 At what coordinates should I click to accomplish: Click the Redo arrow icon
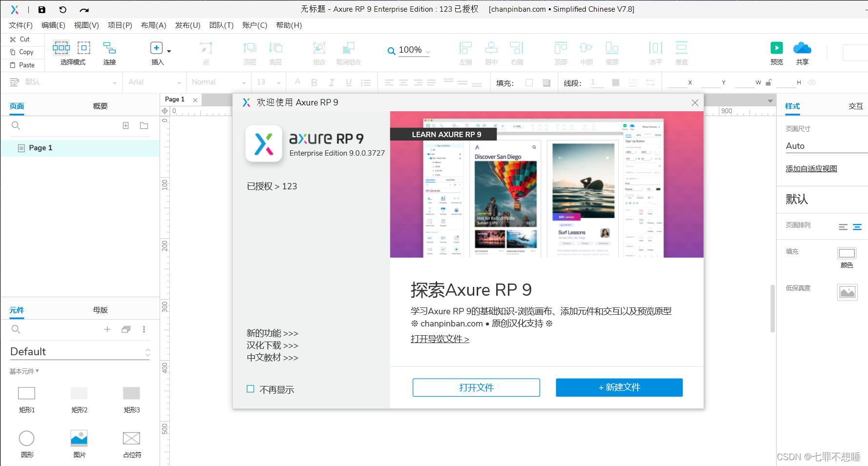84,10
